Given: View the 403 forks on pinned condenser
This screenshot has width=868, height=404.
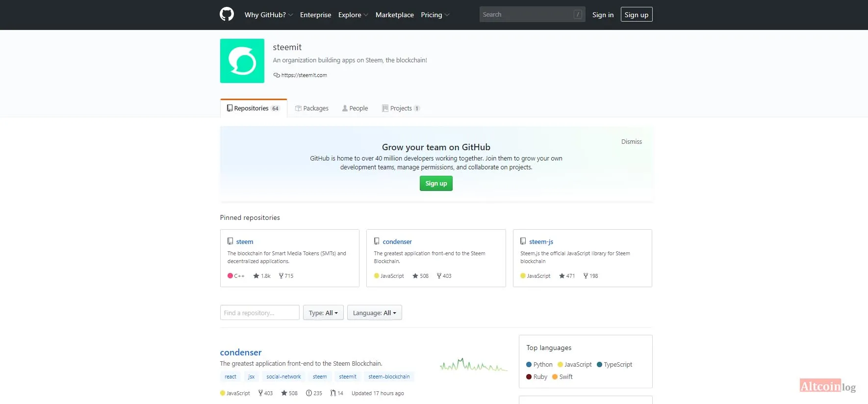Looking at the screenshot, I should tap(444, 276).
